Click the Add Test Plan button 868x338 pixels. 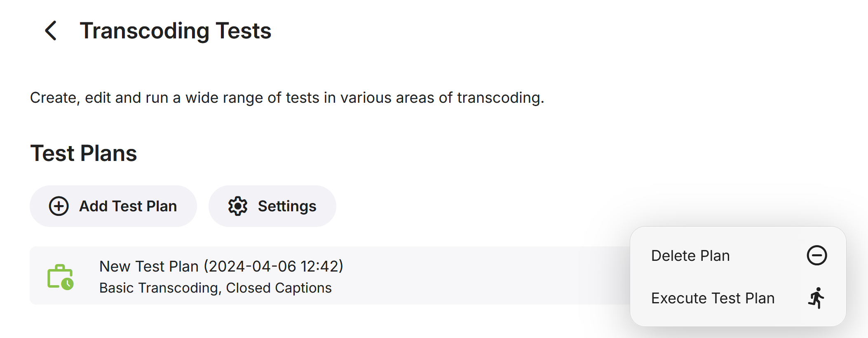tap(113, 206)
